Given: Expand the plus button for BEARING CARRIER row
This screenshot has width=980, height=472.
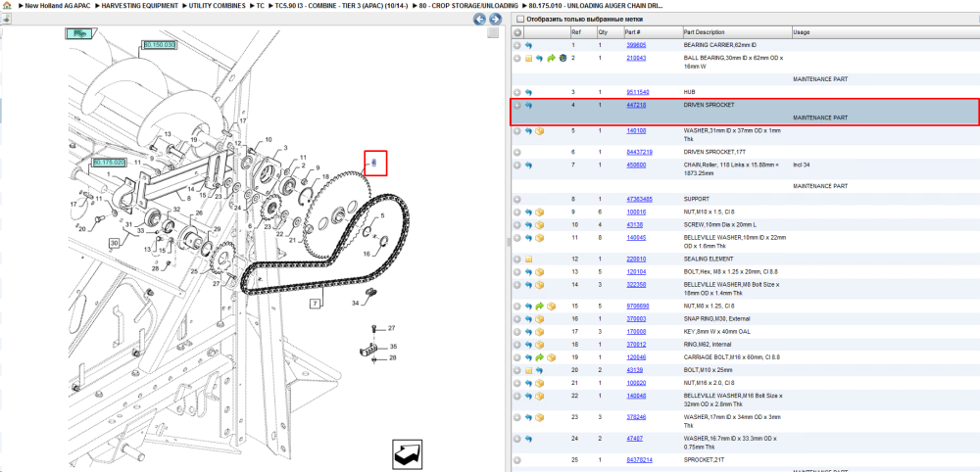Looking at the screenshot, I should pos(516,46).
